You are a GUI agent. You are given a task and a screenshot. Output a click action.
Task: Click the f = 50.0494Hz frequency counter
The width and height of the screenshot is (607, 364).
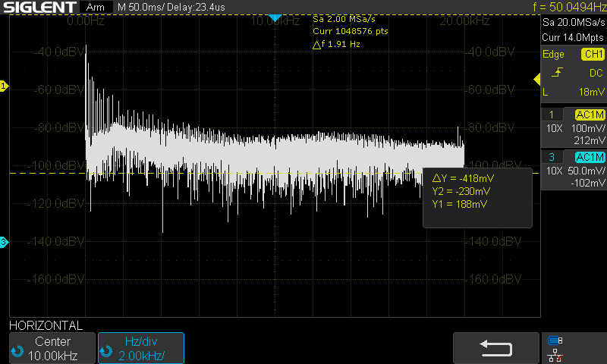(569, 7)
